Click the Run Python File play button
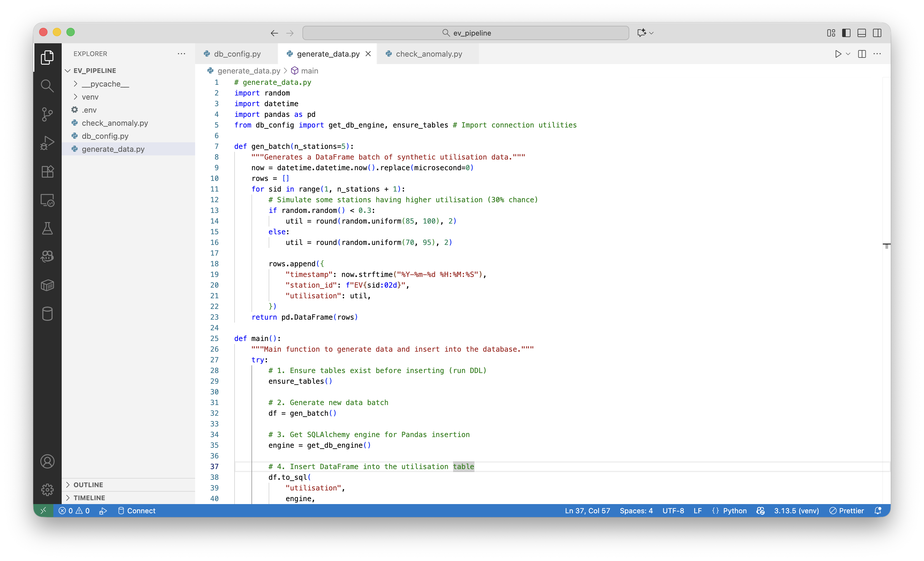The height and width of the screenshot is (561, 924). click(x=838, y=54)
